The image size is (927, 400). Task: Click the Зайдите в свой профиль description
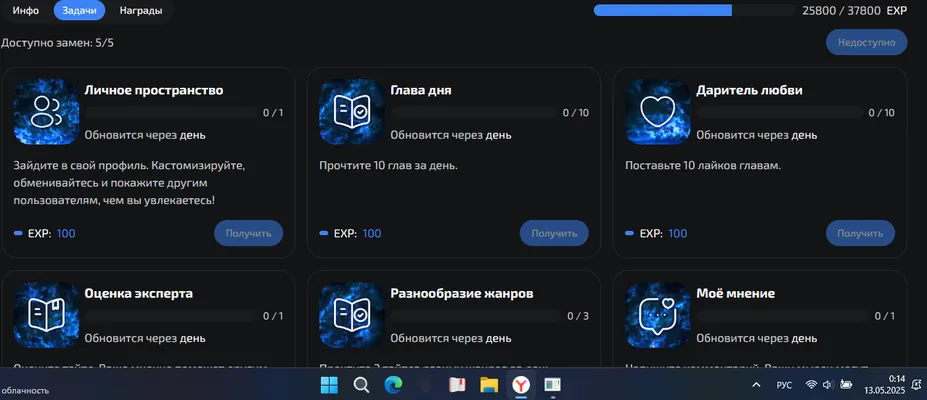click(129, 183)
